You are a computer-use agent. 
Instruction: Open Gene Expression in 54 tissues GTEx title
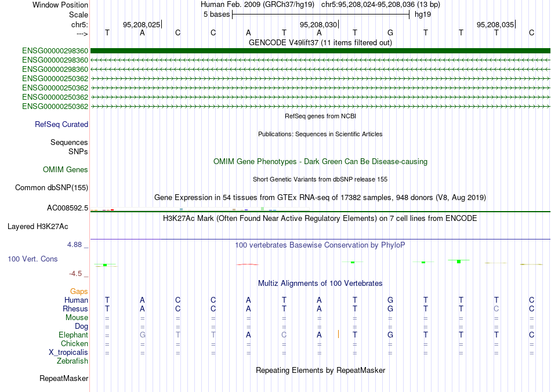click(x=320, y=197)
